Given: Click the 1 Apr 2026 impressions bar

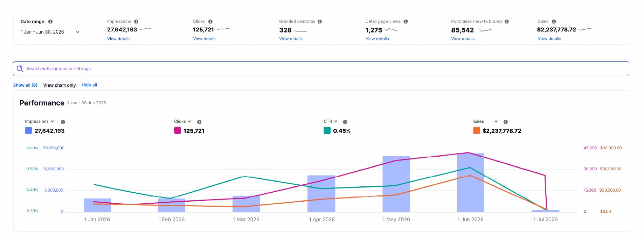Looking at the screenshot, I should tap(321, 194).
